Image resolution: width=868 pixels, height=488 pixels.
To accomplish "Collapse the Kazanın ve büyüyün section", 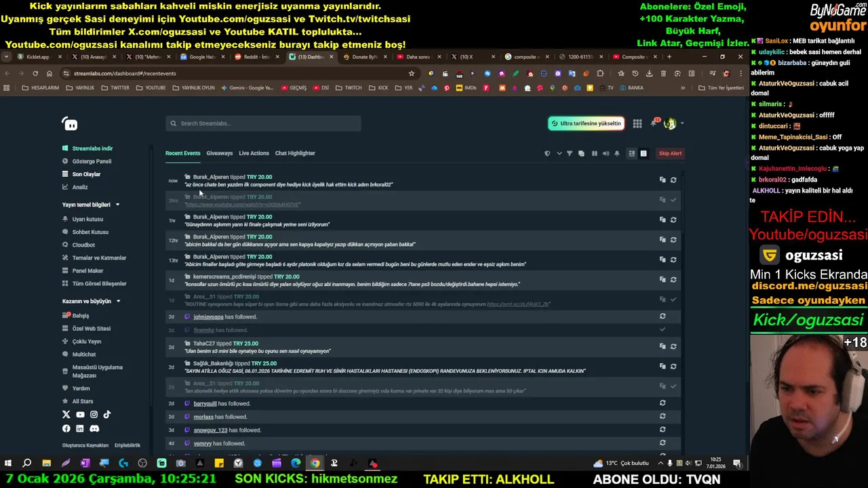I will pos(118,302).
